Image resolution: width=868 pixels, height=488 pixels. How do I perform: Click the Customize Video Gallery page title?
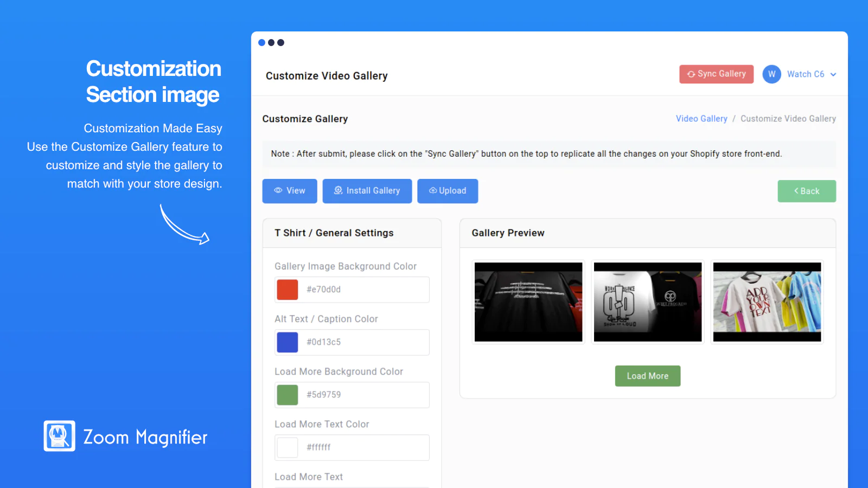click(x=327, y=76)
